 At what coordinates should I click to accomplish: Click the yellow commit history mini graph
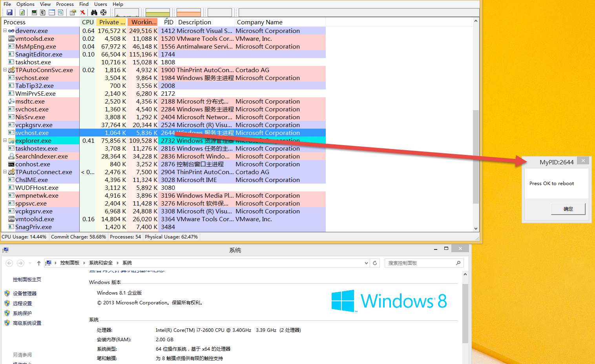(157, 13)
